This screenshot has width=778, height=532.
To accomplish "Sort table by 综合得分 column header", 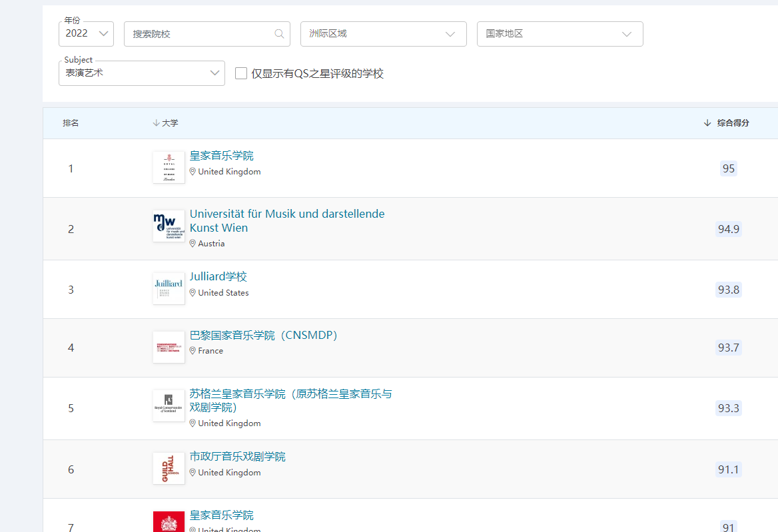I will click(x=733, y=123).
